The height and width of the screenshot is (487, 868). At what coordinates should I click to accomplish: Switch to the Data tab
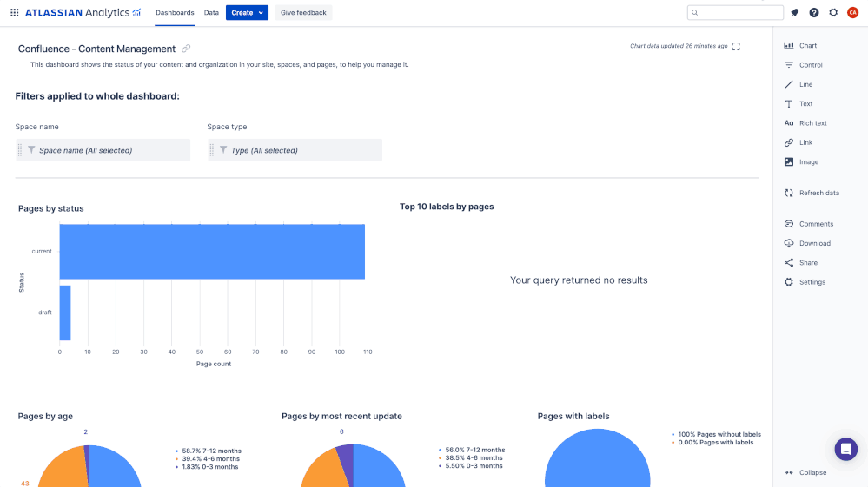pyautogui.click(x=211, y=13)
